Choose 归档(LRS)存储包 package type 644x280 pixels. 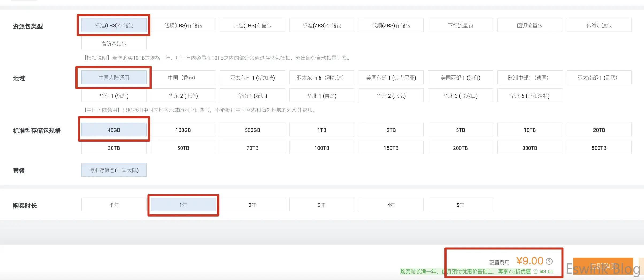pyautogui.click(x=252, y=25)
